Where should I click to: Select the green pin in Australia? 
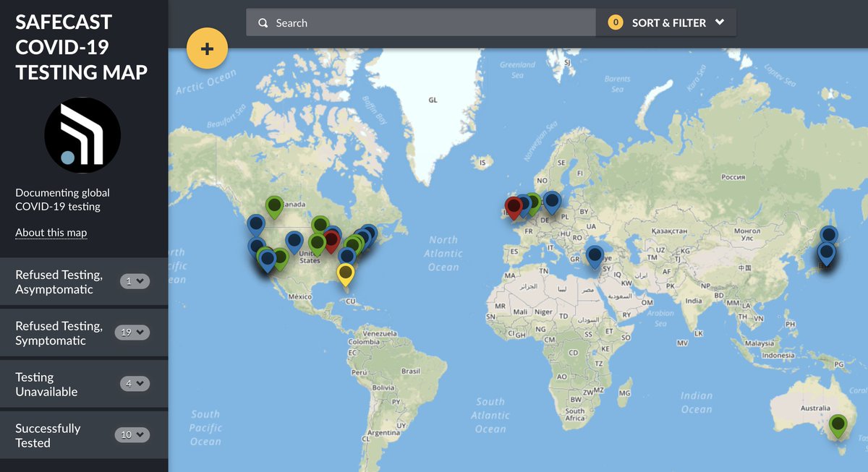[x=838, y=426]
